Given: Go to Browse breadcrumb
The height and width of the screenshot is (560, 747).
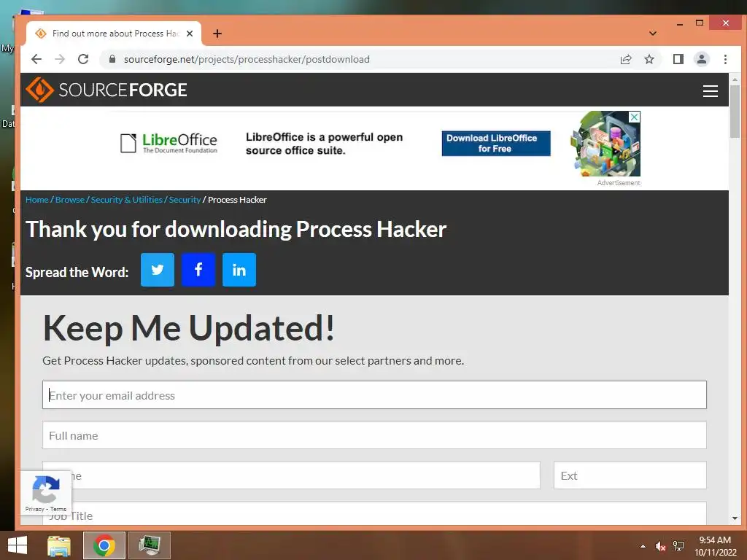Looking at the screenshot, I should pos(69,200).
